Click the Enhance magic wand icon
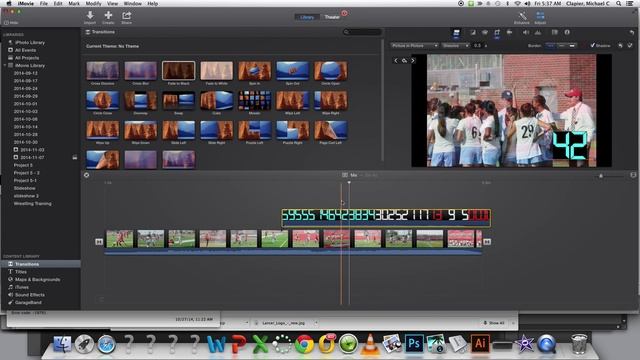 click(x=522, y=16)
